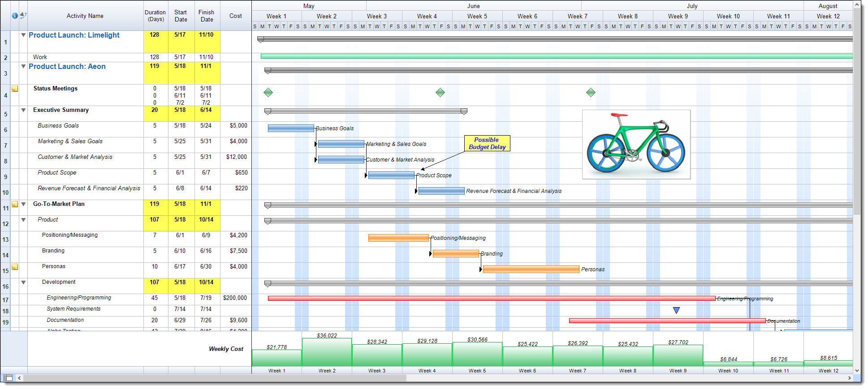The height and width of the screenshot is (389, 868).
Task: Click the horizontal scrollbar right arrow
Action: pyautogui.click(x=849, y=378)
